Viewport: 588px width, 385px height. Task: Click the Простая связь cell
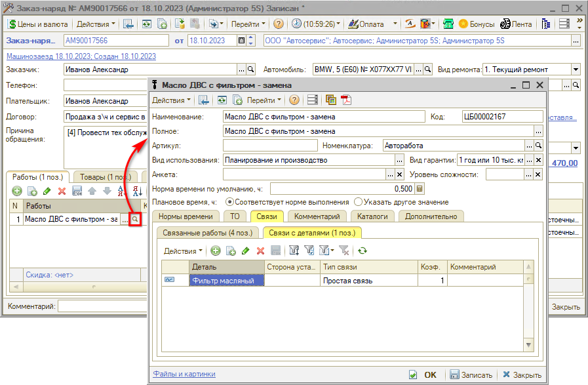(x=368, y=281)
